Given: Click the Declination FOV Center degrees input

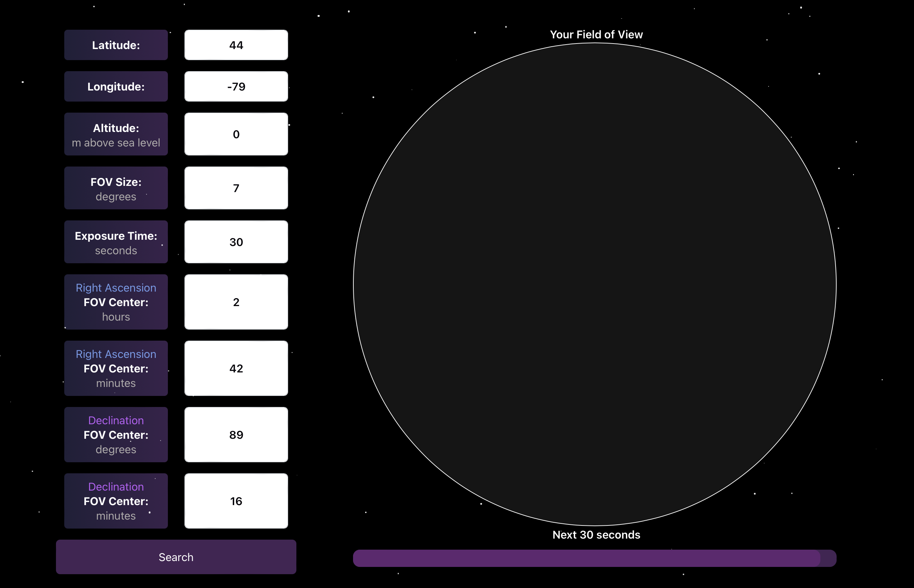Looking at the screenshot, I should (x=236, y=435).
